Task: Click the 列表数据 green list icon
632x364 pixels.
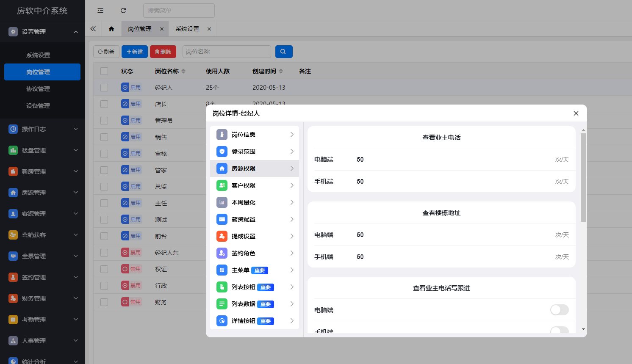Action: (222, 304)
